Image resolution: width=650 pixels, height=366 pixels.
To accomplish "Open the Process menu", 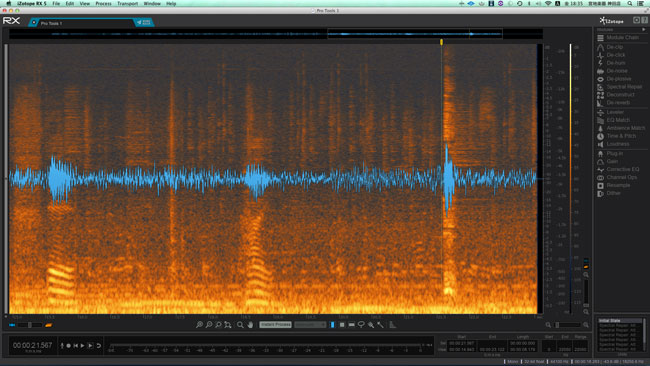I will tap(103, 3).
